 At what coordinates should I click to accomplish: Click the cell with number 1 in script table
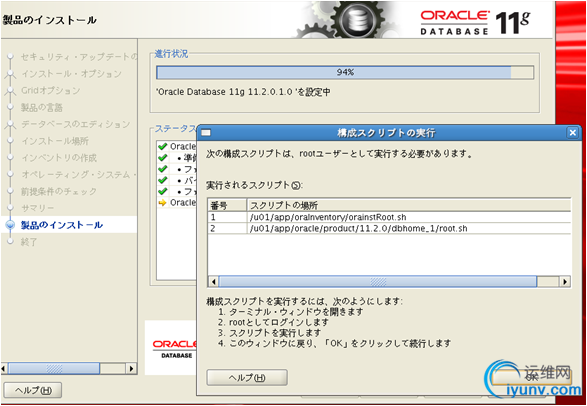227,217
